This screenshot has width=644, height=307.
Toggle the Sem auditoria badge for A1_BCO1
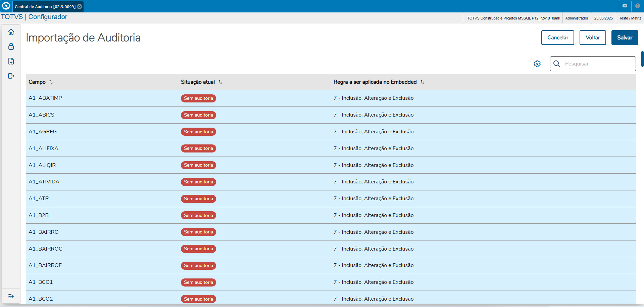point(198,282)
